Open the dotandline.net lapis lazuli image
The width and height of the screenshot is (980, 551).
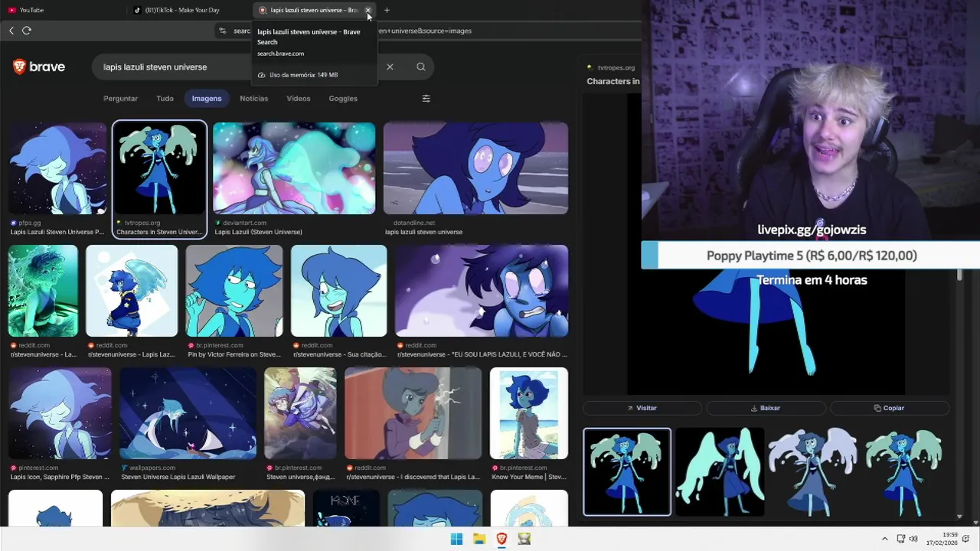click(475, 168)
